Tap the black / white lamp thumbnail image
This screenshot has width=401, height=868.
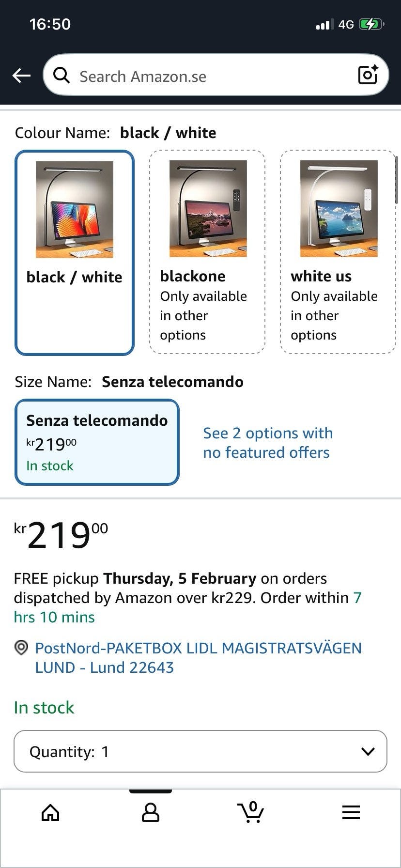tap(75, 209)
